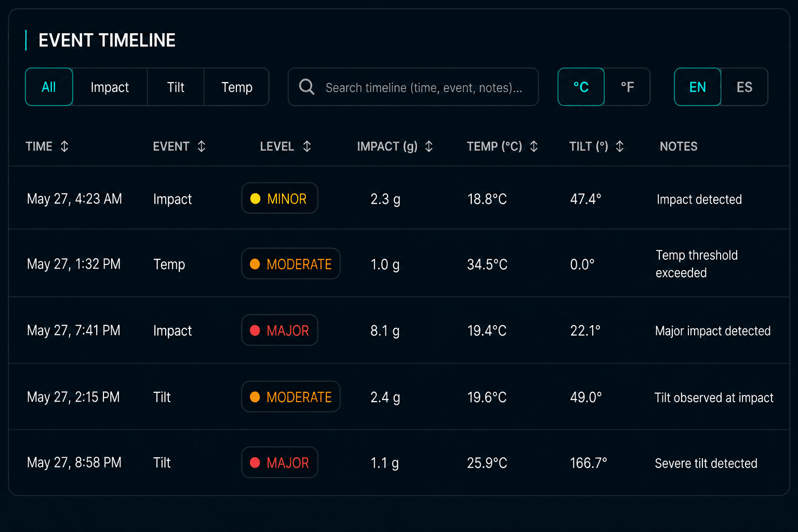Switch temperature unit to °C

click(x=581, y=87)
